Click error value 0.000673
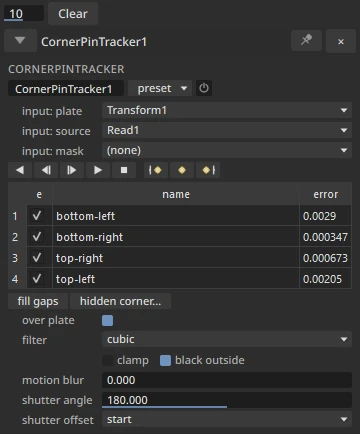This screenshot has height=434, width=360. pyautogui.click(x=325, y=258)
